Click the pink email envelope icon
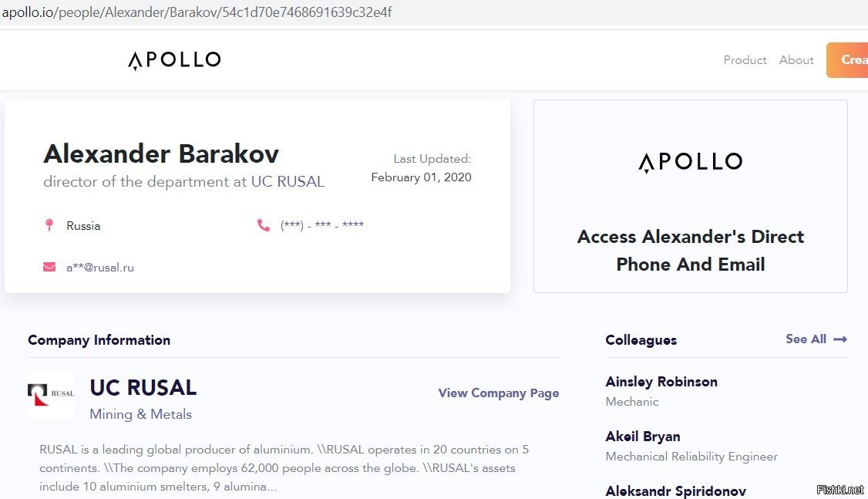 (49, 267)
